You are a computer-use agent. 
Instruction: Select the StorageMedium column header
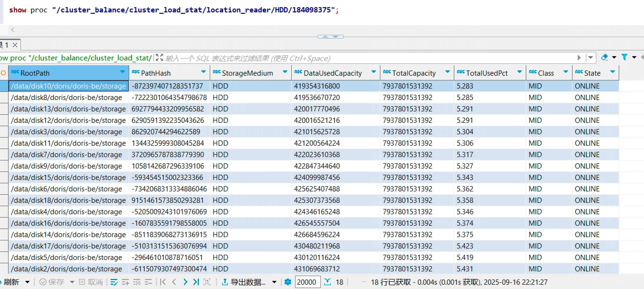click(250, 73)
